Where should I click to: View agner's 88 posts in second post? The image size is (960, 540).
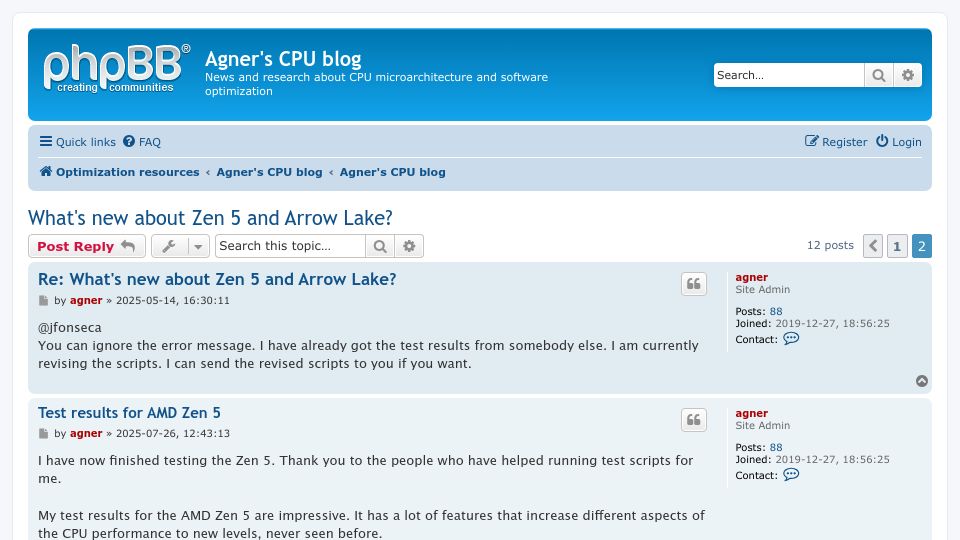[x=776, y=448]
